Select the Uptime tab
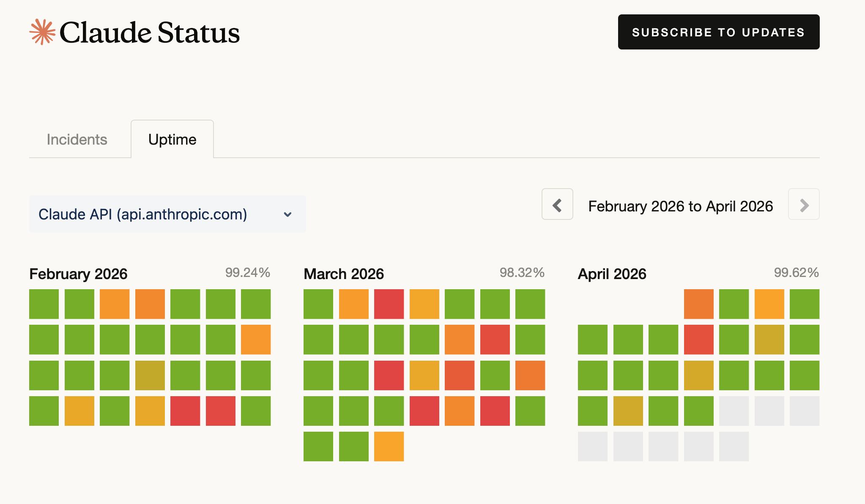The width and height of the screenshot is (865, 504). pos(172,140)
